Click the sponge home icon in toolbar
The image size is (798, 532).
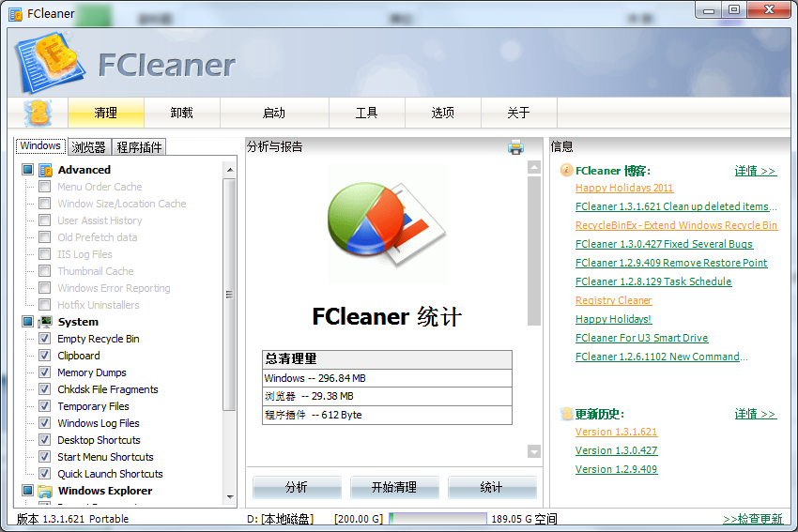(38, 113)
